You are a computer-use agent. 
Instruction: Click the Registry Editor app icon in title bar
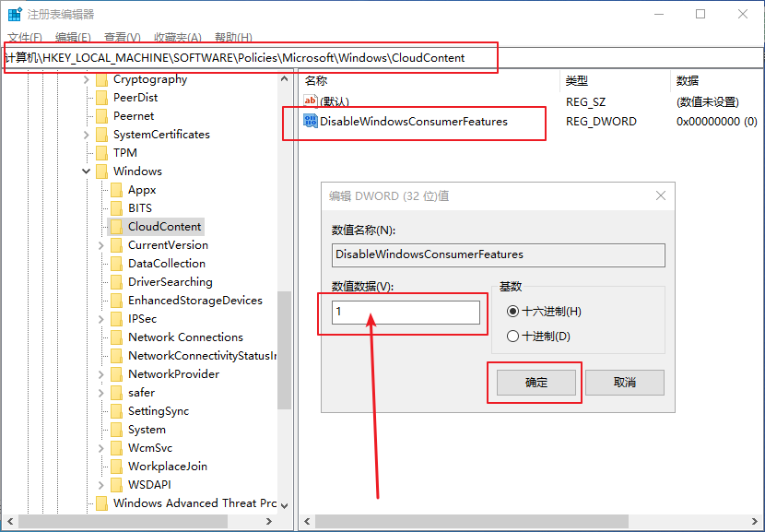click(x=15, y=15)
